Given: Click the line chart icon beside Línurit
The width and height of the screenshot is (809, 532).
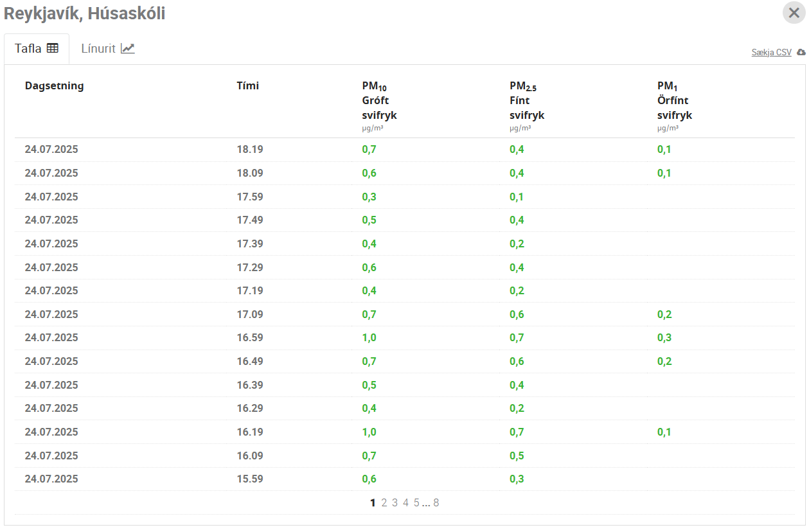Looking at the screenshot, I should point(128,48).
